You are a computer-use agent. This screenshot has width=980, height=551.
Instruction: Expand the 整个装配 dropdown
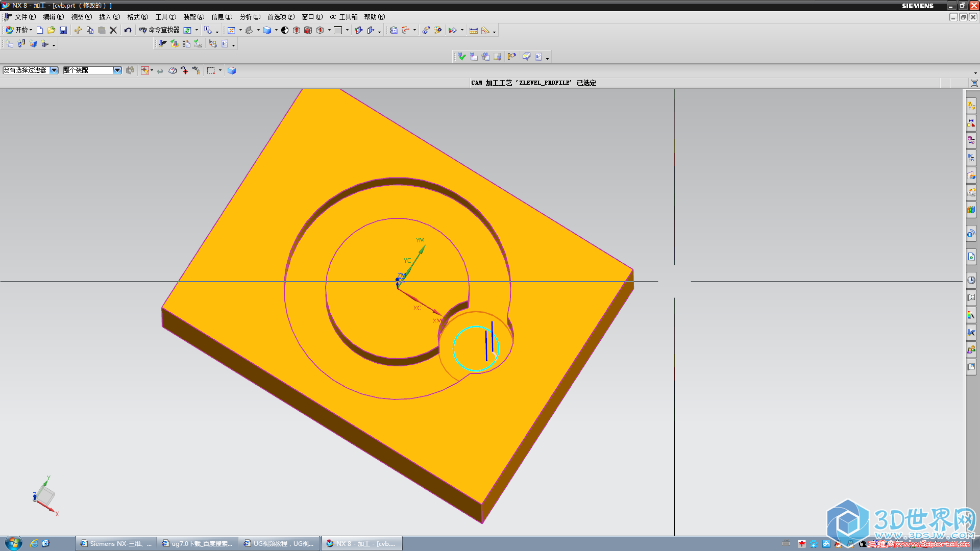click(117, 70)
